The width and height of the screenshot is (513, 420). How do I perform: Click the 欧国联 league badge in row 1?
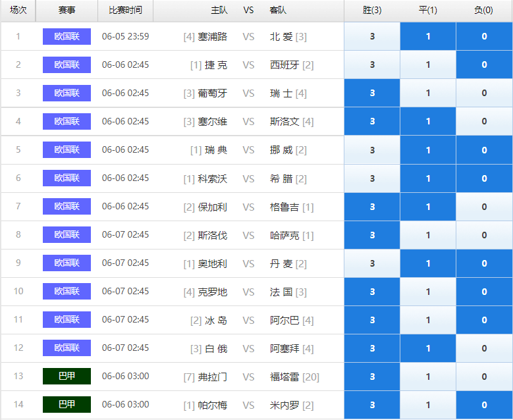(67, 36)
